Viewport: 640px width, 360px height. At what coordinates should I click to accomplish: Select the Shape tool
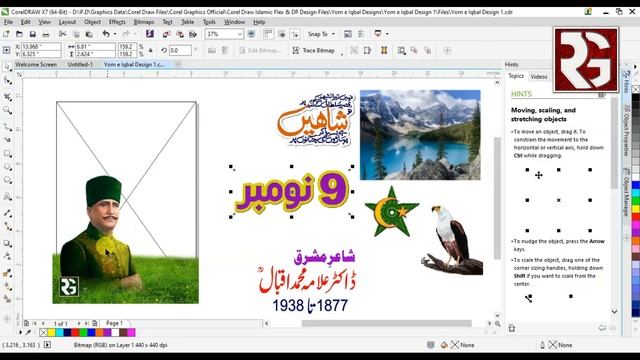pos(7,81)
